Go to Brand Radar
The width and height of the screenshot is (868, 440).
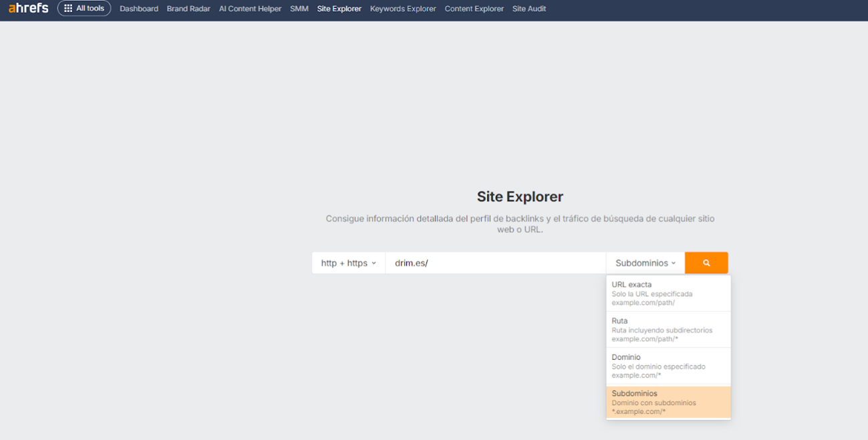188,9
